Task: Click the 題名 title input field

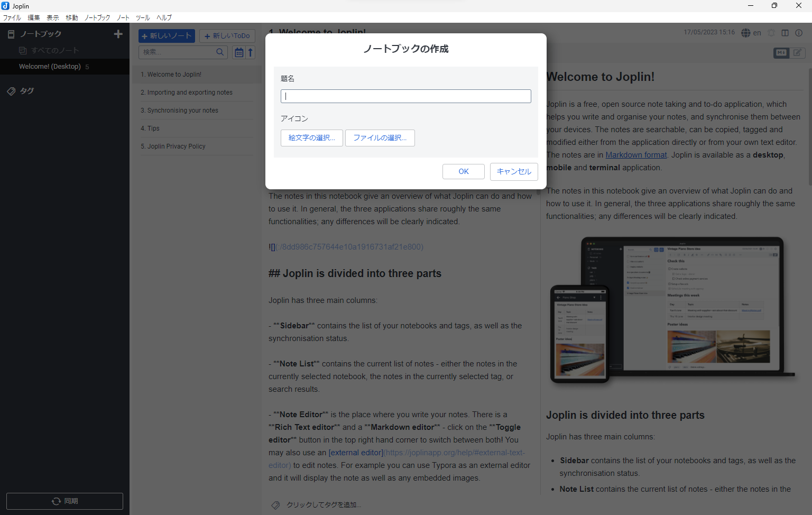Action: (405, 96)
